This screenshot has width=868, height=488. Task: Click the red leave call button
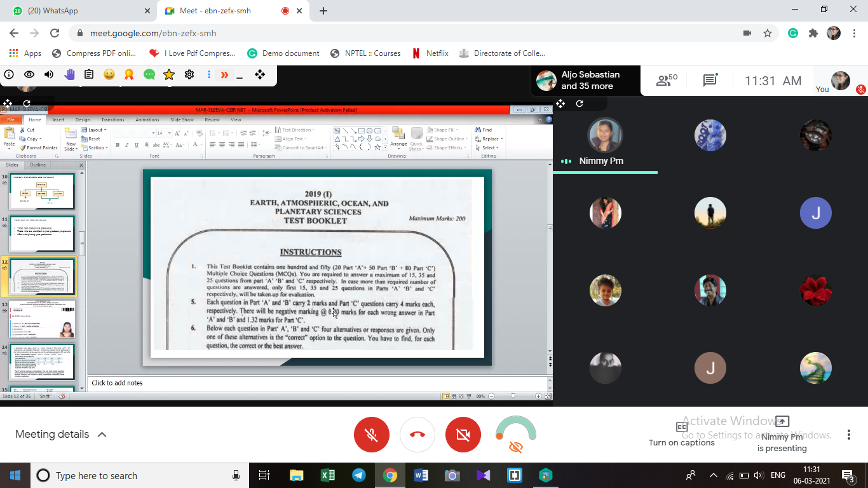[417, 435]
